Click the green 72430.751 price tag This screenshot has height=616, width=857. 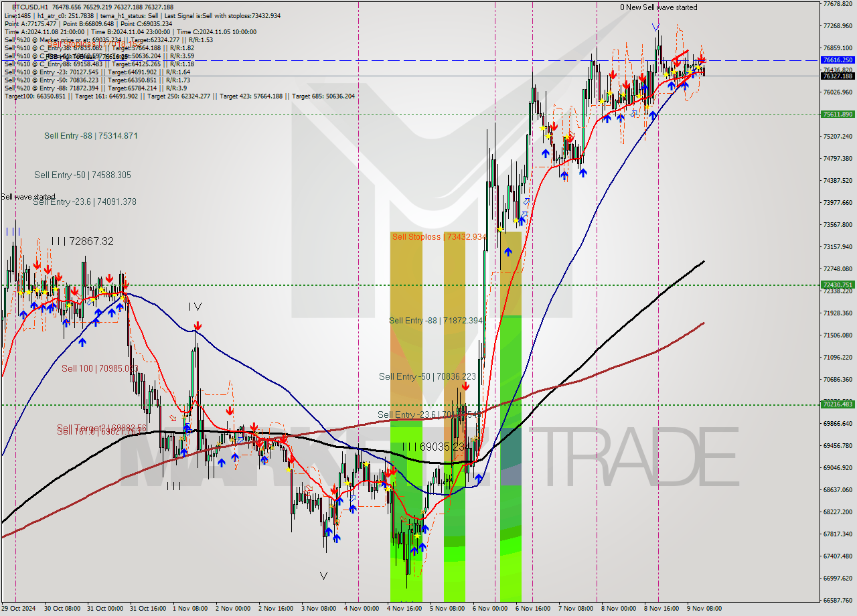tap(838, 285)
